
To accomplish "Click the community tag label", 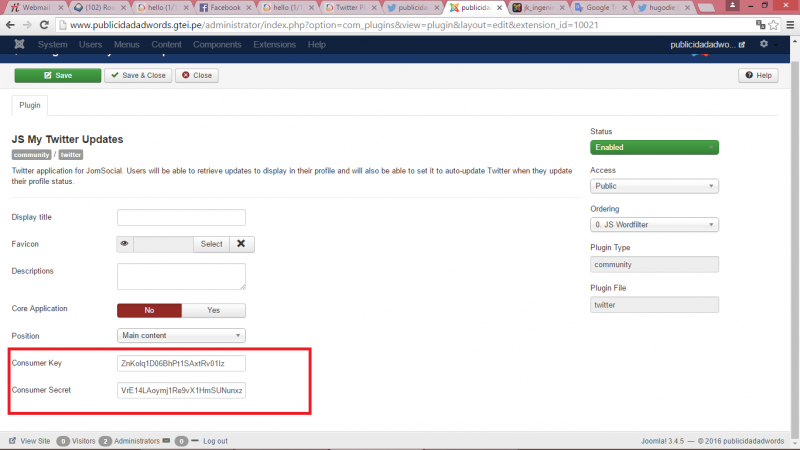I will (x=32, y=155).
